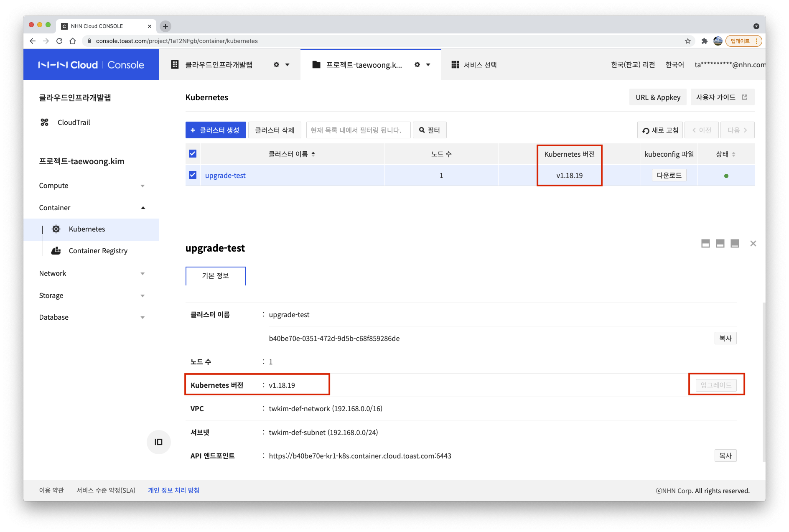
Task: Click the project folder icon in top bar
Action: (x=316, y=65)
